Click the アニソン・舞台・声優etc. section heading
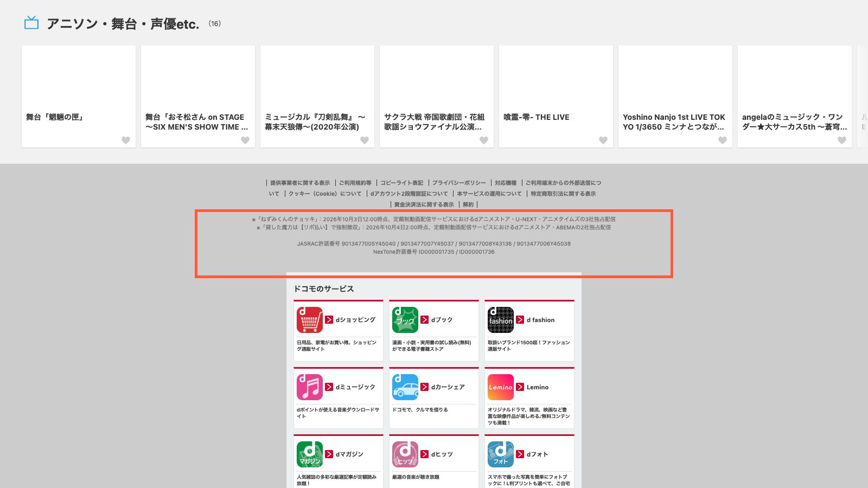Screen dimensions: 868x488 pyautogui.click(x=123, y=24)
